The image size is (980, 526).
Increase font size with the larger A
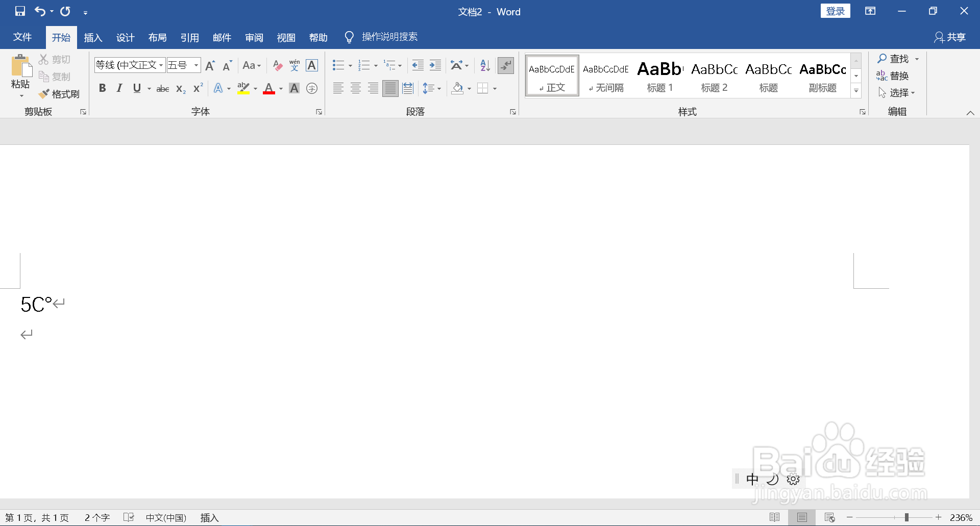(x=210, y=65)
